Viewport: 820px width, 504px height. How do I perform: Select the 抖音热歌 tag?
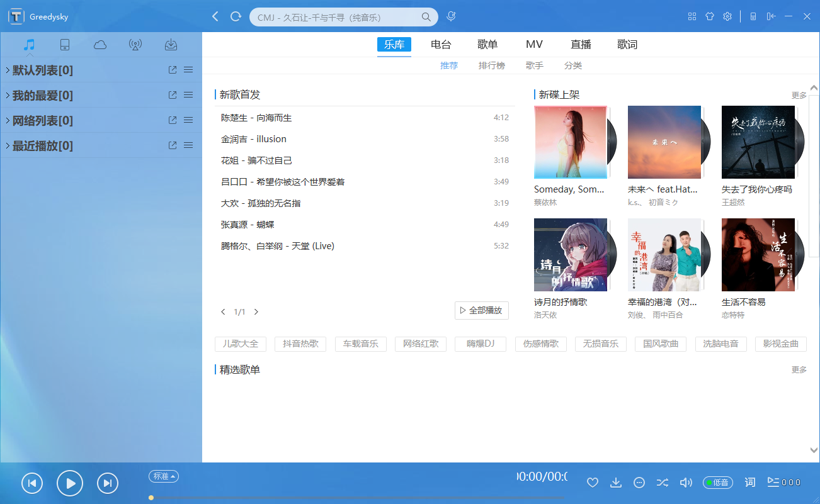300,344
